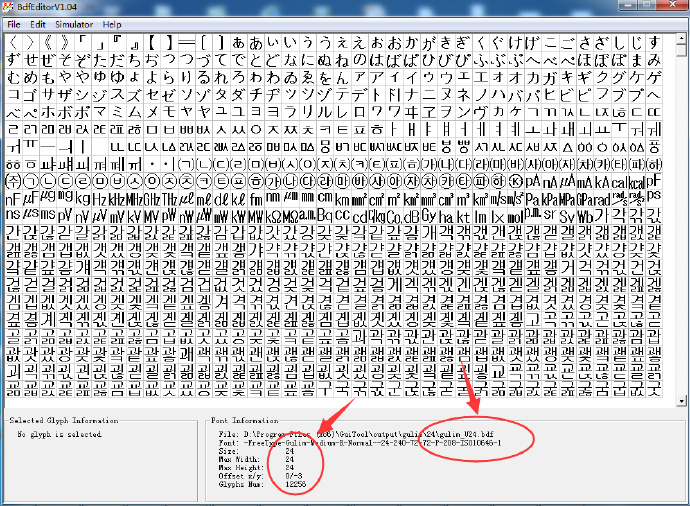Select the a.m. glyph
The width and height of the screenshot is (690, 506).
pos(307,216)
